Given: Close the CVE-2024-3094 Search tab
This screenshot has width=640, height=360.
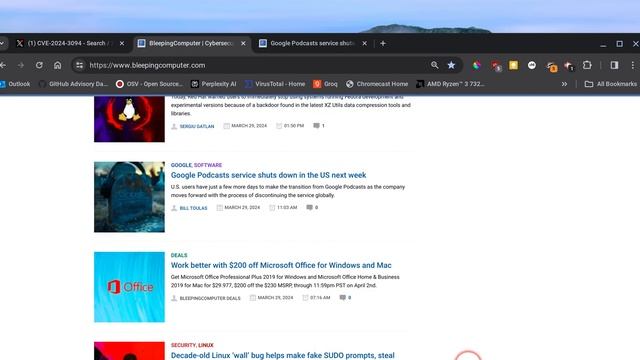Looking at the screenshot, I should tap(122, 43).
